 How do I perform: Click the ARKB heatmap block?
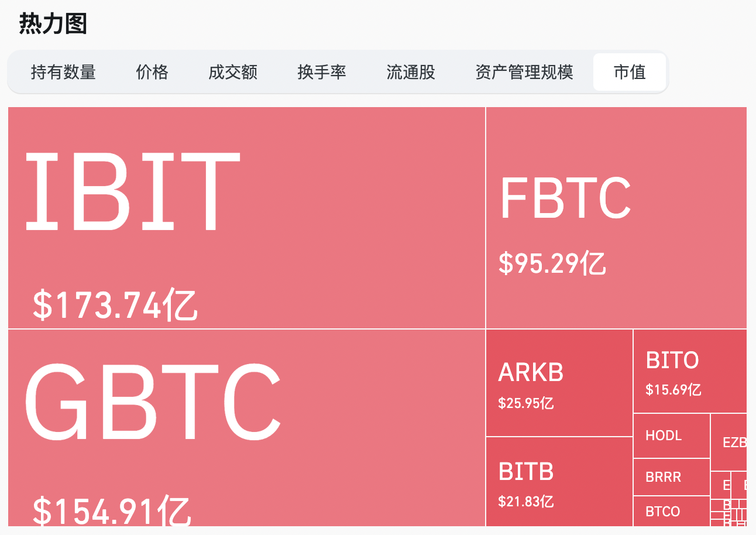pos(559,383)
